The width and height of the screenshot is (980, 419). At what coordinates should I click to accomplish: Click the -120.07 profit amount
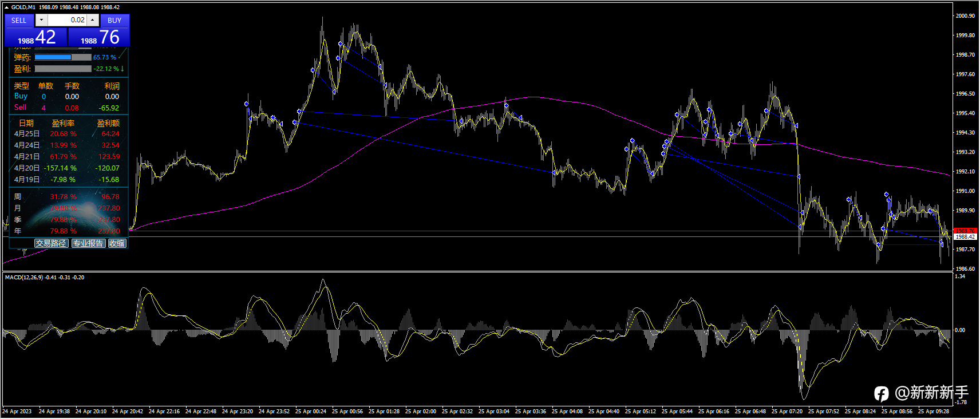[x=107, y=168]
